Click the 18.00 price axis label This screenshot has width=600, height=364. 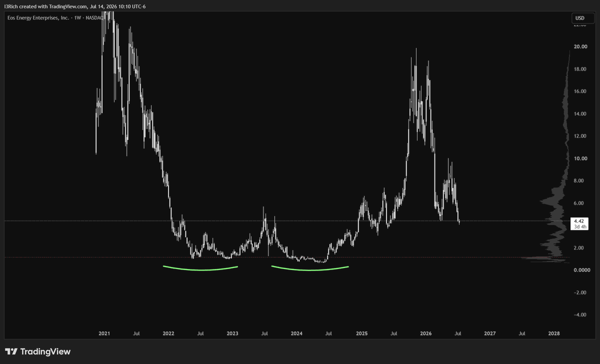tap(580, 69)
